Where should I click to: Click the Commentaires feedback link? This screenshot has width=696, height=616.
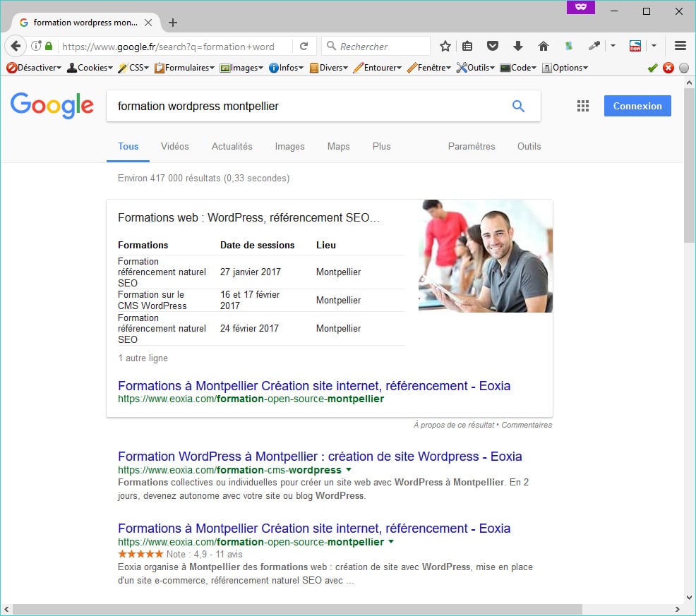click(527, 425)
